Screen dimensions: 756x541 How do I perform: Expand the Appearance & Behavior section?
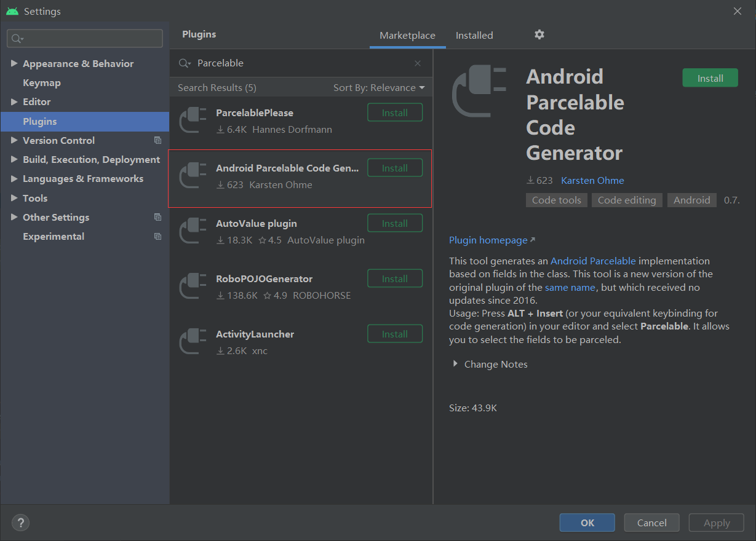point(14,63)
